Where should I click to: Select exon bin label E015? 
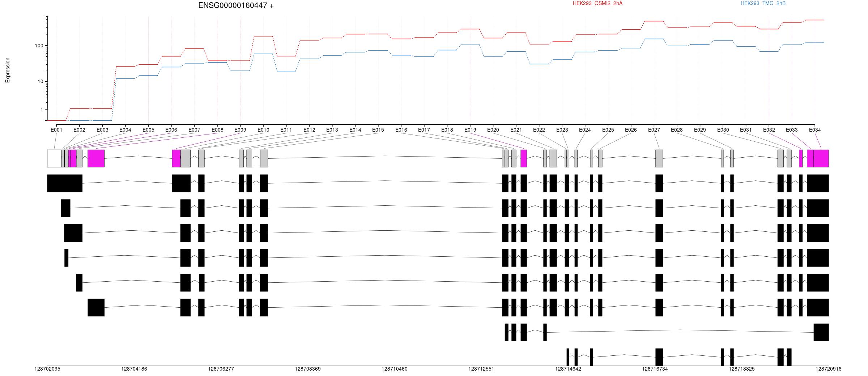[x=378, y=130]
